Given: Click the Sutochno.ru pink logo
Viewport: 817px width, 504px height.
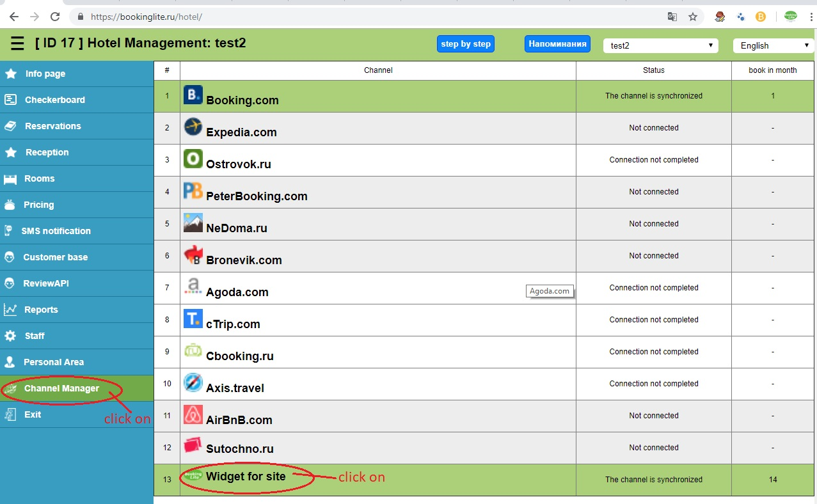Looking at the screenshot, I should pos(193,445).
